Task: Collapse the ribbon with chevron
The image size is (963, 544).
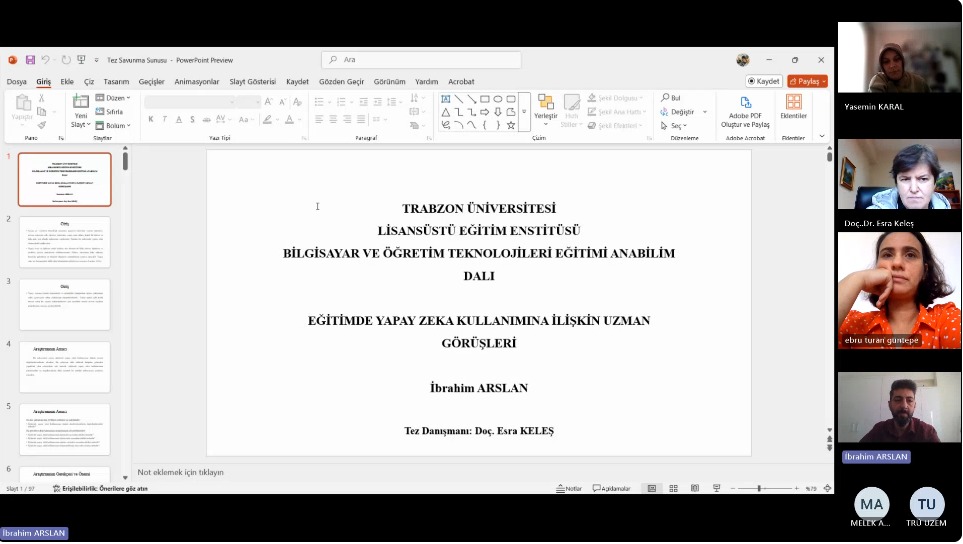Action: pos(822,136)
